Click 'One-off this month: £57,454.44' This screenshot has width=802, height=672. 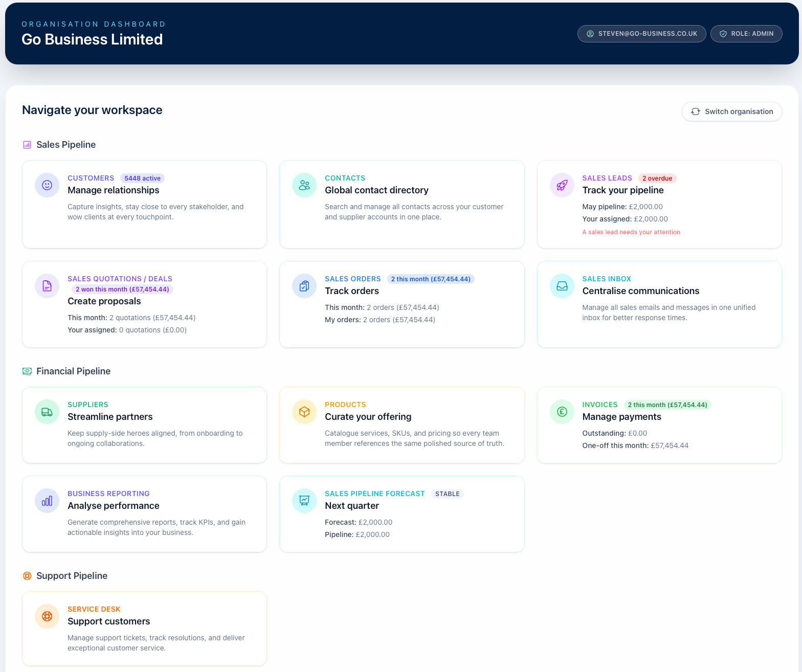click(635, 445)
